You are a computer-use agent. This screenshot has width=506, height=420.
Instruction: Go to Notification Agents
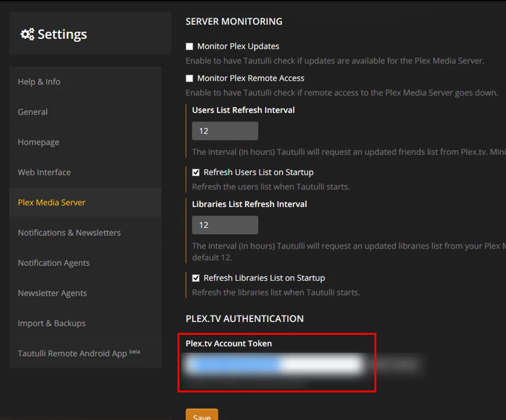pyautogui.click(x=54, y=263)
